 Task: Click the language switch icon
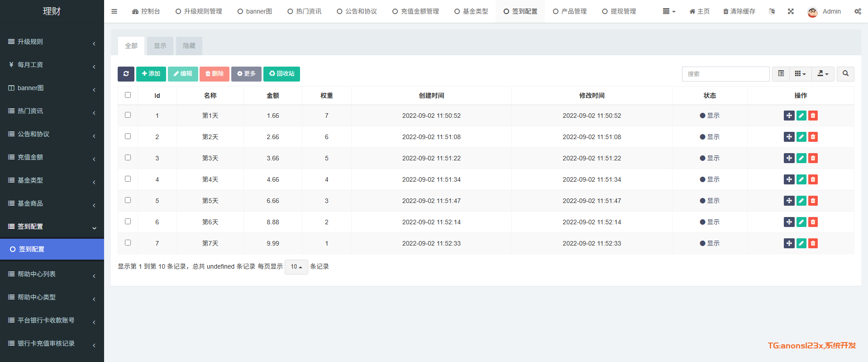coord(772,11)
